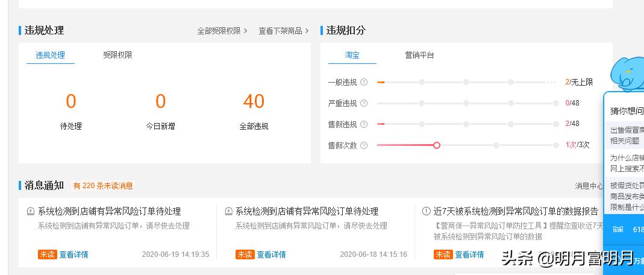Click 售假违规 score 2/48
Image resolution: width=644 pixels, height=275 pixels.
[x=572, y=124]
